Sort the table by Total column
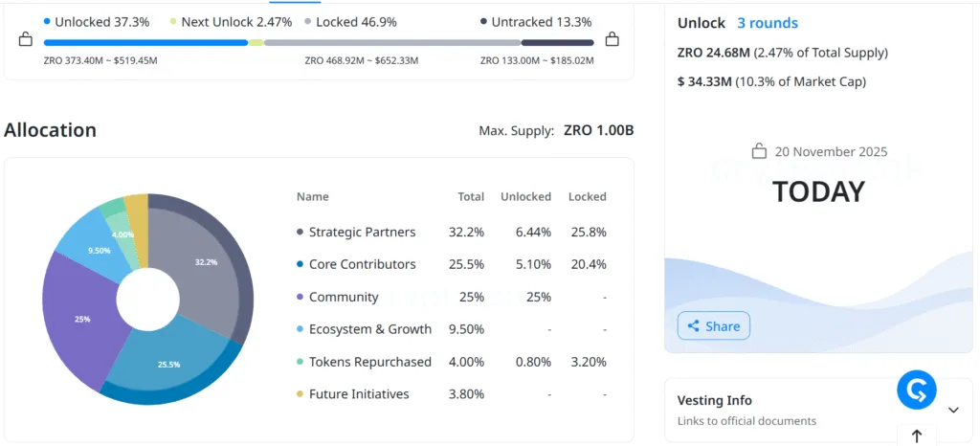 471,196
